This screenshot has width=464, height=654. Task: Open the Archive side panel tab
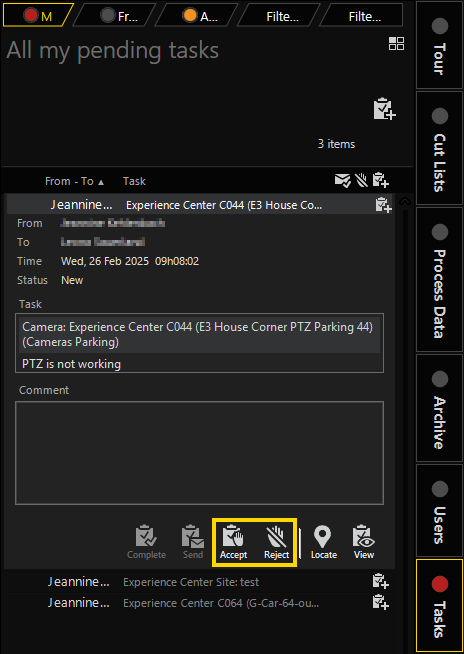[x=439, y=408]
